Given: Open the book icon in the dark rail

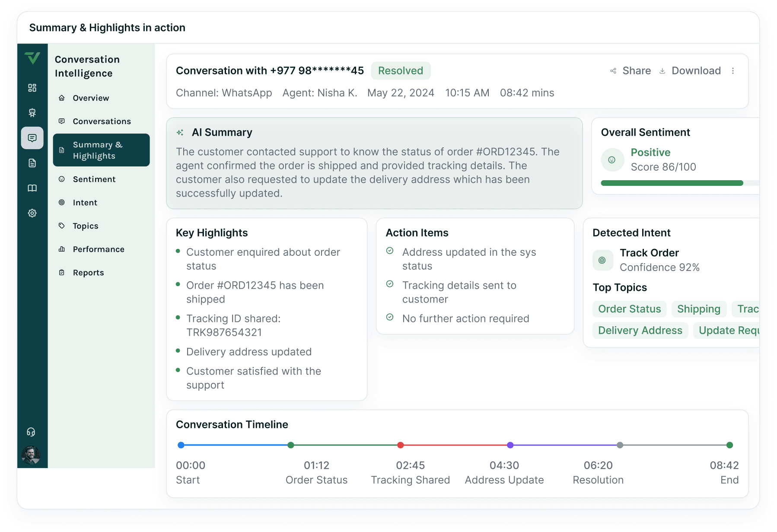Looking at the screenshot, I should pyautogui.click(x=32, y=188).
